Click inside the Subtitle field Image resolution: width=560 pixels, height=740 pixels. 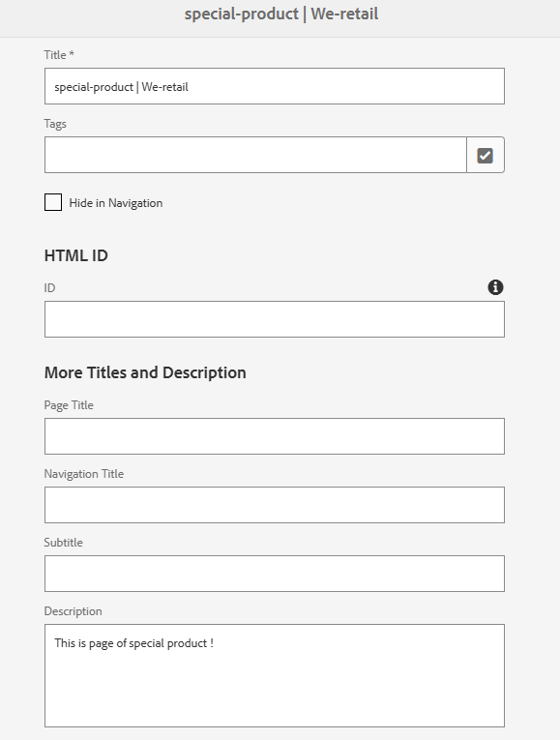click(275, 574)
